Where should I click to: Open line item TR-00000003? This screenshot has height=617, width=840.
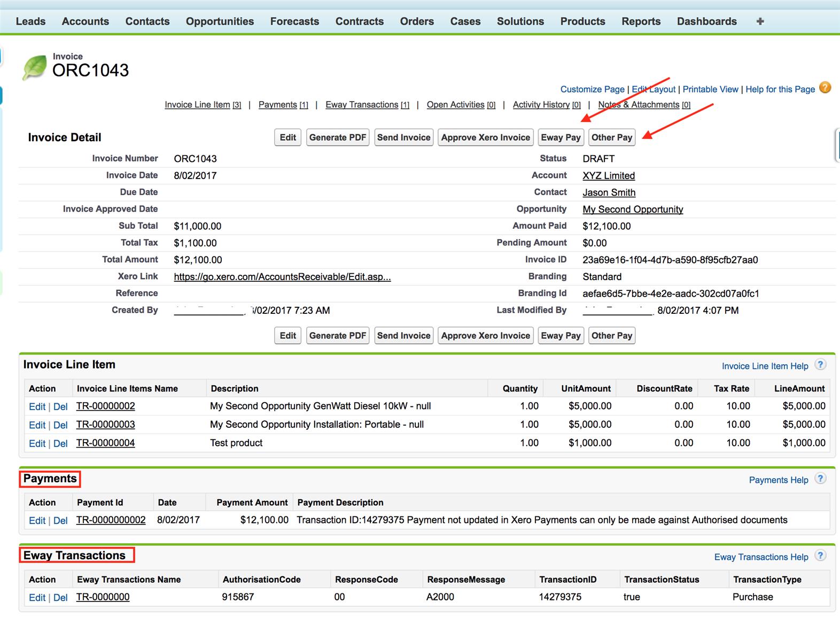click(106, 425)
